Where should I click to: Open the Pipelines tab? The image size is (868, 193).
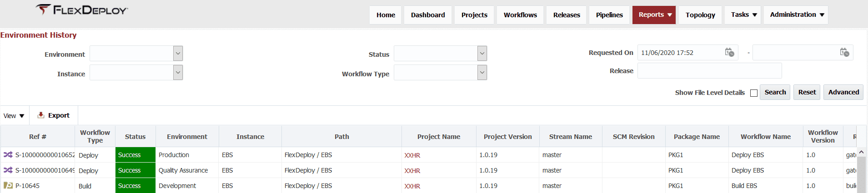click(x=609, y=15)
